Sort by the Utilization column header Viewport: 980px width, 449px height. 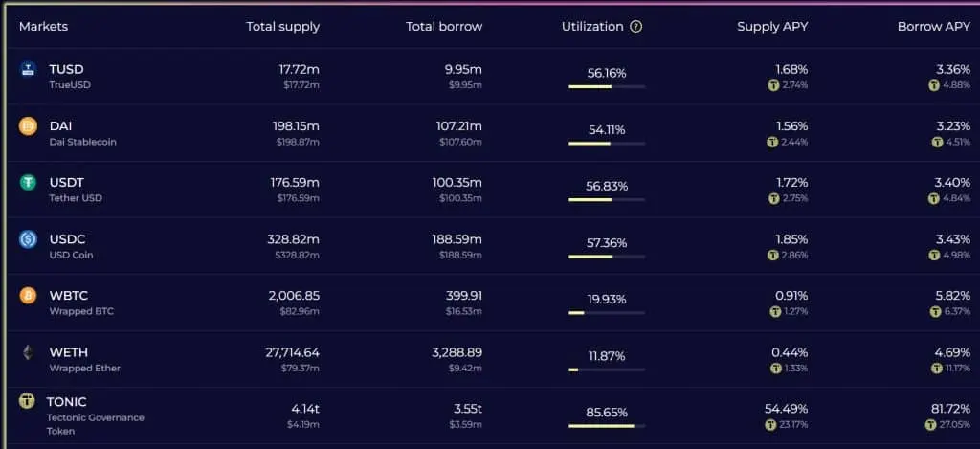coord(592,26)
